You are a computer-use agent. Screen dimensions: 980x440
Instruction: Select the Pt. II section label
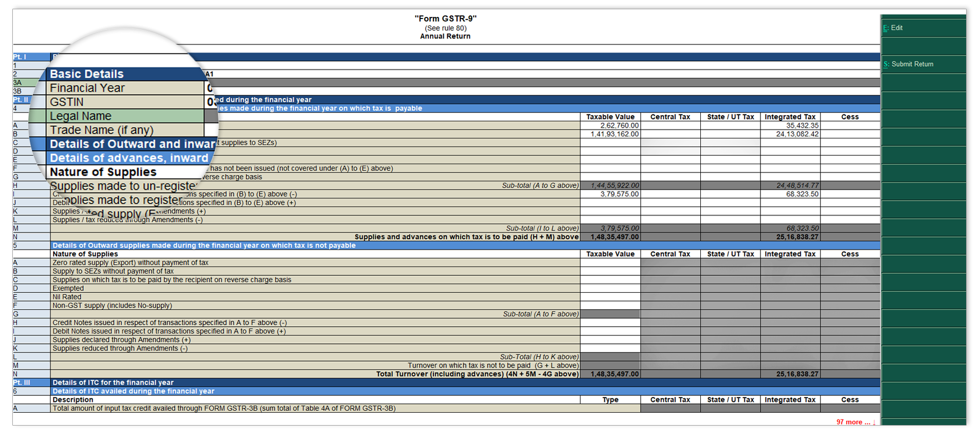(22, 99)
